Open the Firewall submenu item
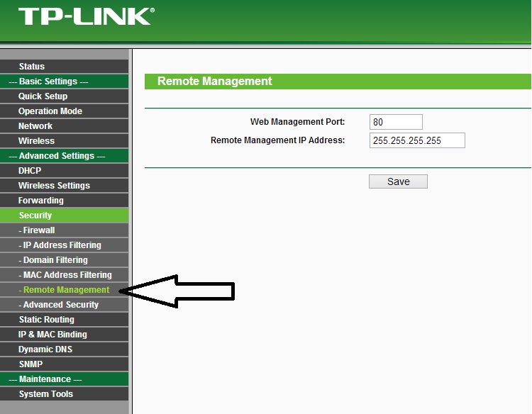 64,230
